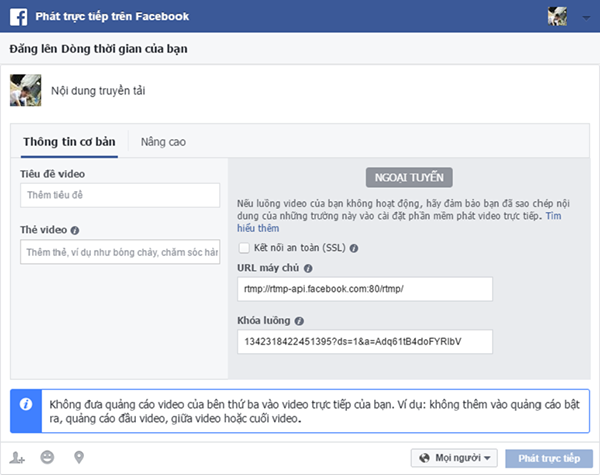600x475 pixels.
Task: Click the SSL info icon
Action: (354, 248)
